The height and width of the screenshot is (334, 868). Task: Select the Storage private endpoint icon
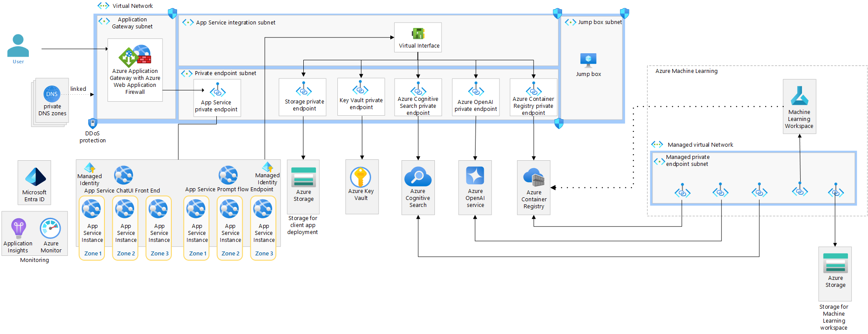tap(303, 89)
